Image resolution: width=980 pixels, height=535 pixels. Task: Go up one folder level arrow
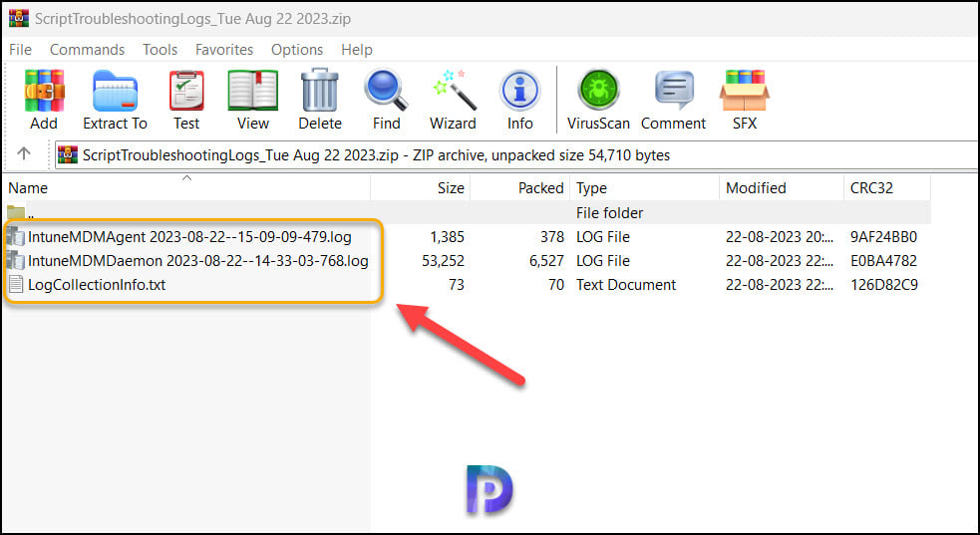(x=24, y=153)
